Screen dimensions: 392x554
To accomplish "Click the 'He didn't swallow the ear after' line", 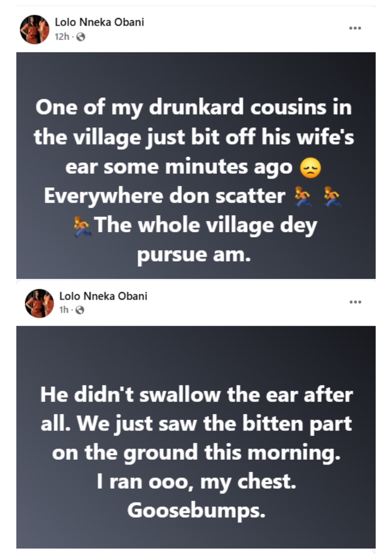I will point(196,394).
